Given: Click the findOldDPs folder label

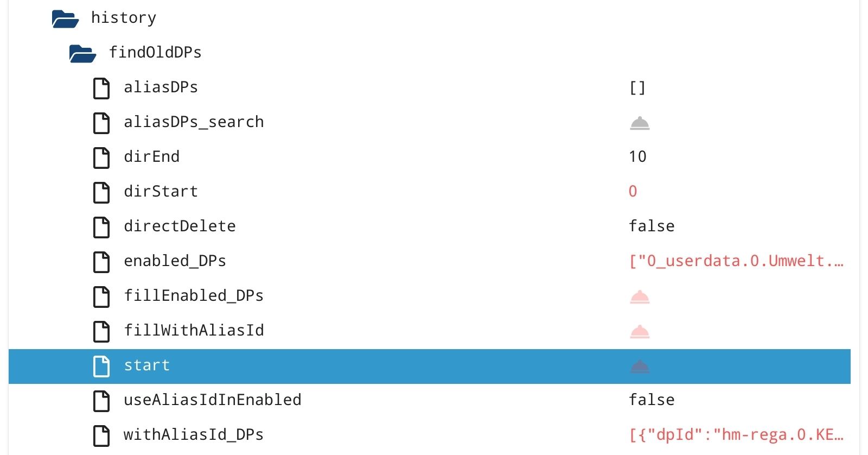Looking at the screenshot, I should [155, 53].
